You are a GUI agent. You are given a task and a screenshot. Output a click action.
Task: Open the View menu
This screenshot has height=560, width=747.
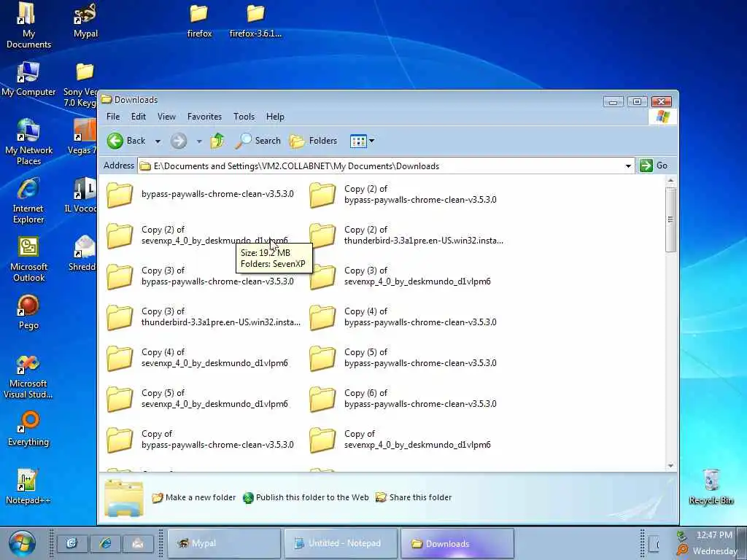tap(166, 117)
